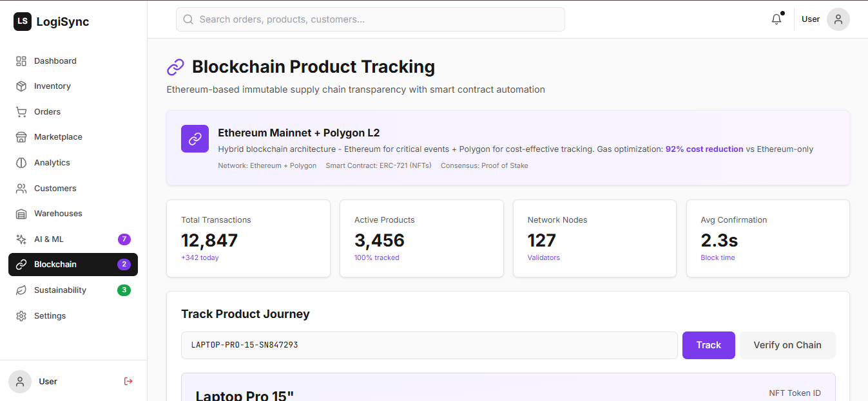Click "Smart Contract: ERC-721 (NFTs)" text

coord(379,165)
